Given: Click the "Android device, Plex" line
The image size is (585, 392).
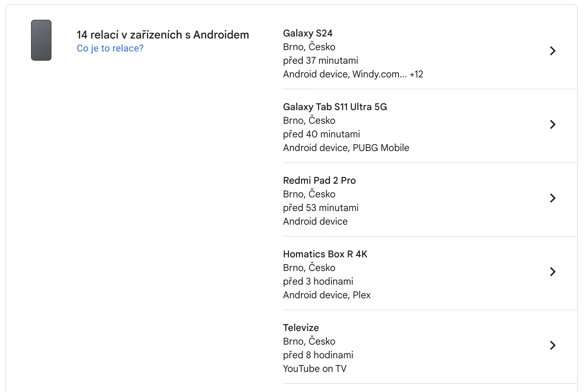Looking at the screenshot, I should 327,295.
